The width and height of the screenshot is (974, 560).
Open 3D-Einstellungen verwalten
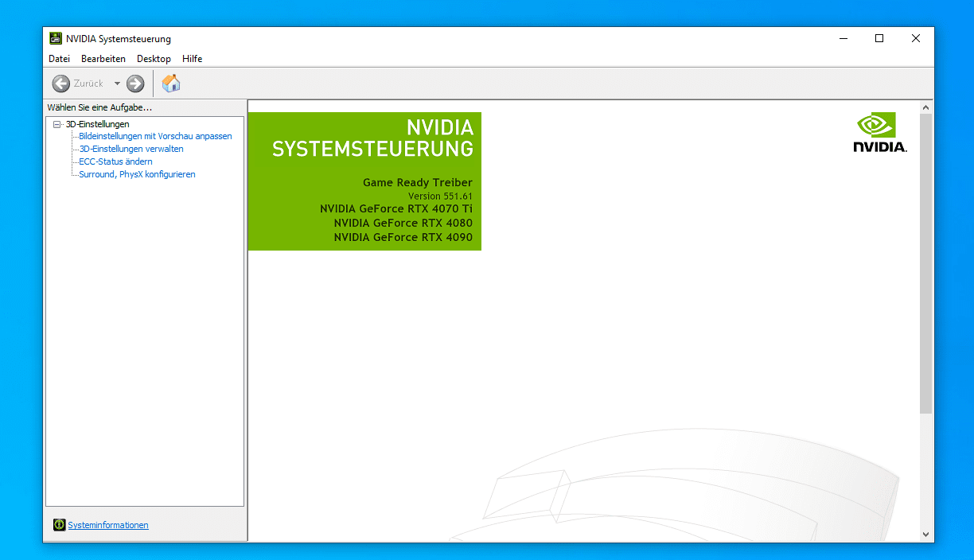click(x=131, y=149)
